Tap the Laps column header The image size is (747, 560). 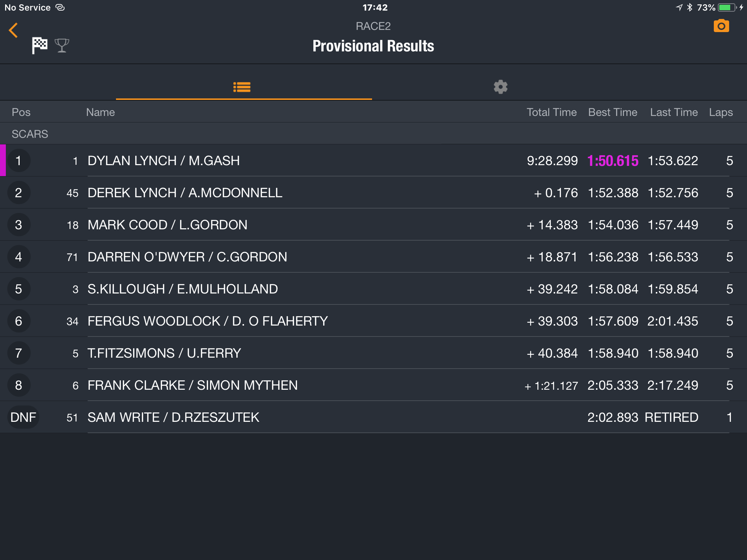click(721, 112)
